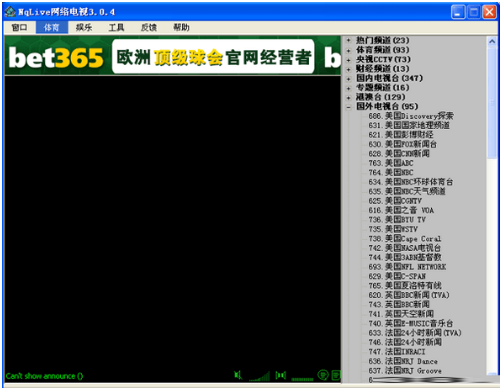Minimize the NqLive window
Image resolution: width=502 pixels, height=390 pixels.
click(x=458, y=12)
